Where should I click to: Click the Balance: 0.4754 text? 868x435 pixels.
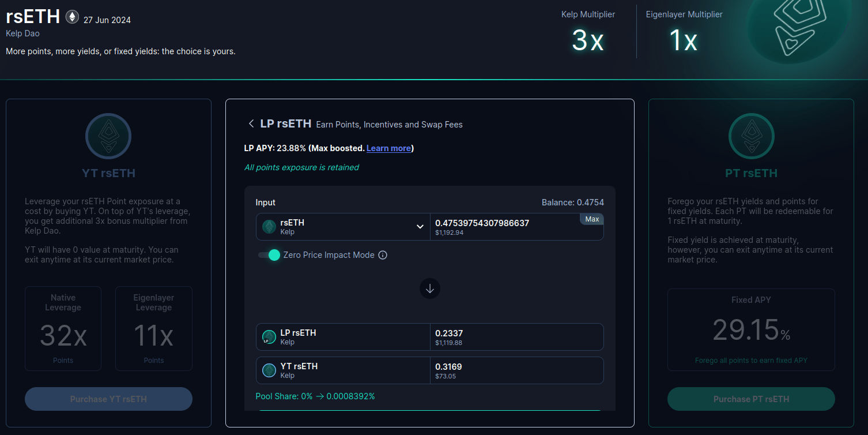tap(572, 202)
